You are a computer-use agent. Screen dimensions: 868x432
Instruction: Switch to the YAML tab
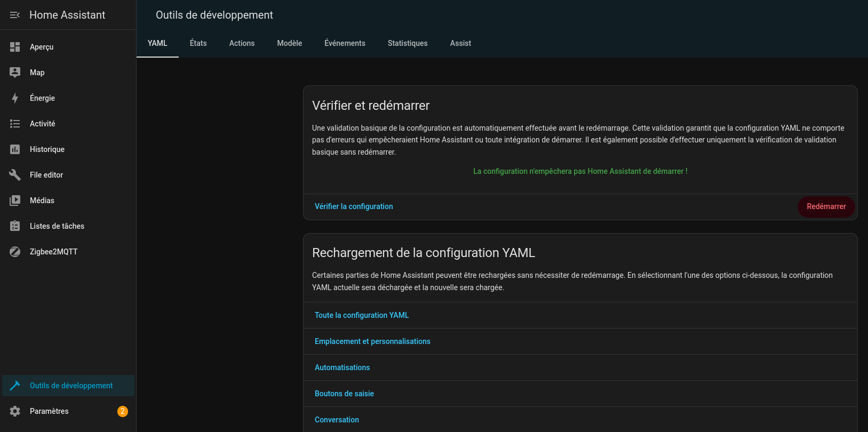pos(157,43)
